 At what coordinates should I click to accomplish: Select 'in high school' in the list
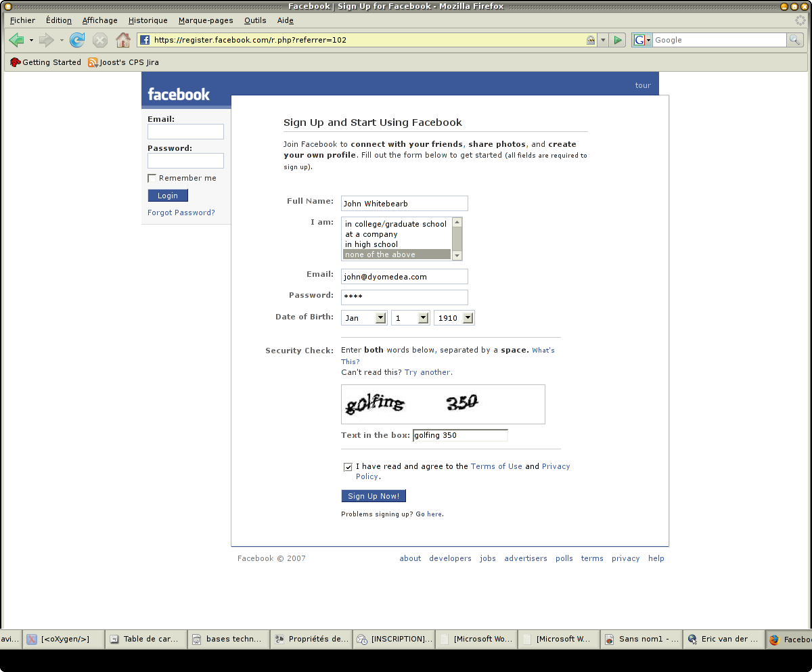[x=371, y=244]
